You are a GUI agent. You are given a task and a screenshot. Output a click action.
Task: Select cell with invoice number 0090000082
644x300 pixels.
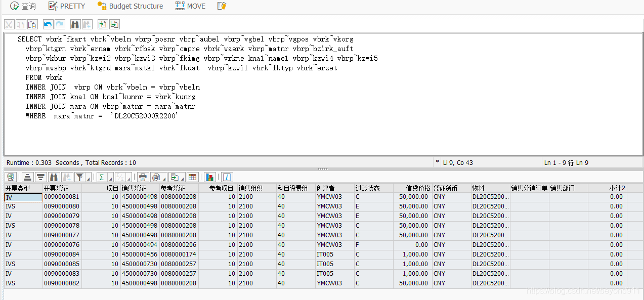[62, 283]
